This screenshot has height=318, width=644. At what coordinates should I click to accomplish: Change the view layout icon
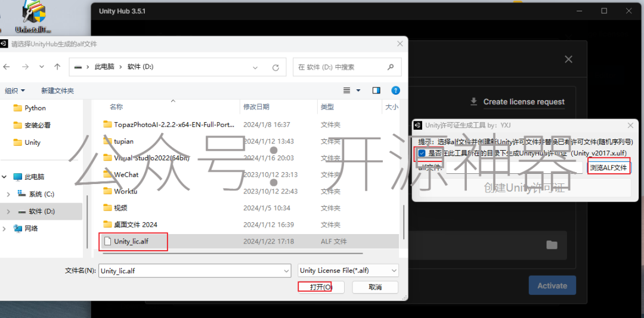[x=347, y=91]
